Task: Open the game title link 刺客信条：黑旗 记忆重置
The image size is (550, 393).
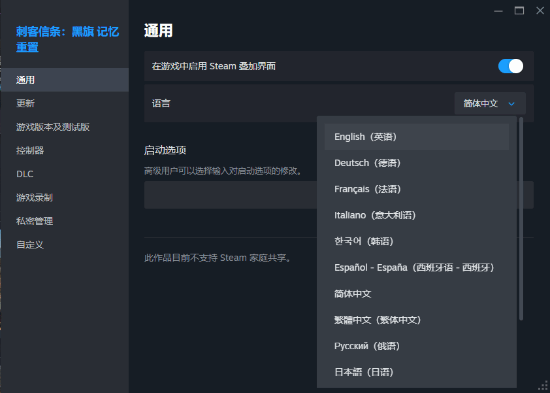Action: (x=67, y=39)
